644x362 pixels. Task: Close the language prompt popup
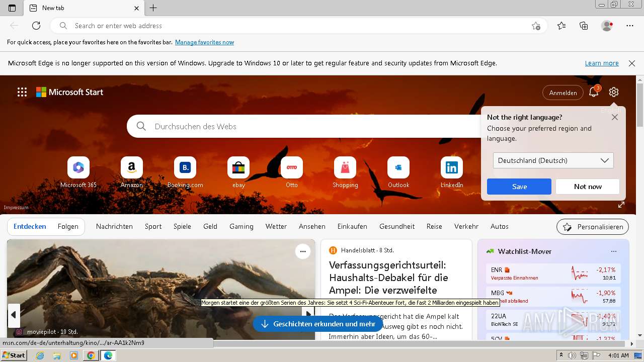coord(615,117)
